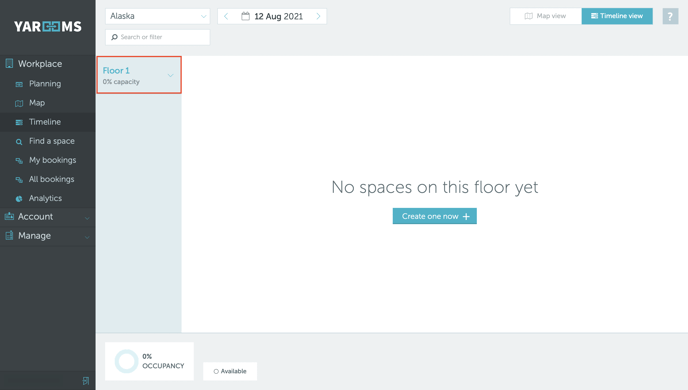
Task: Click the My bookings icon
Action: coord(19,161)
